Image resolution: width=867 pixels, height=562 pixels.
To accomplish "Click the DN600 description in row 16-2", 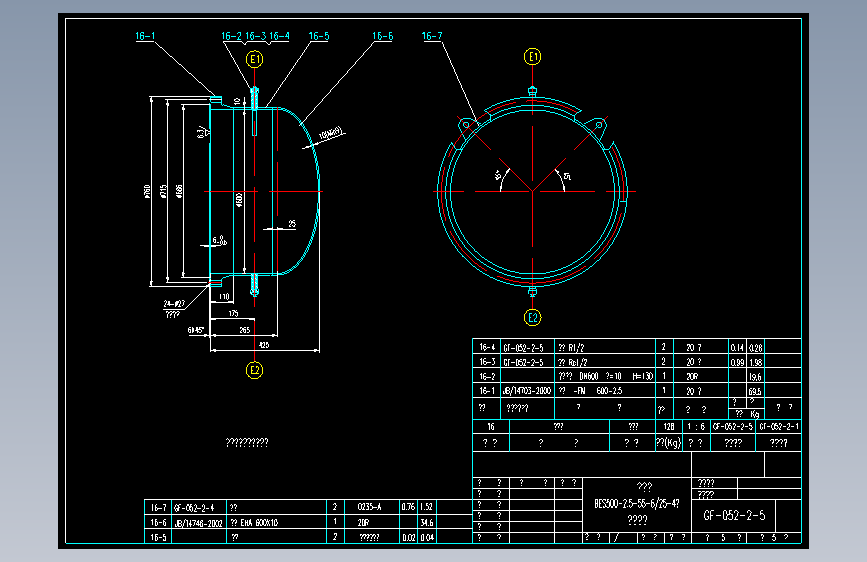I will [589, 376].
